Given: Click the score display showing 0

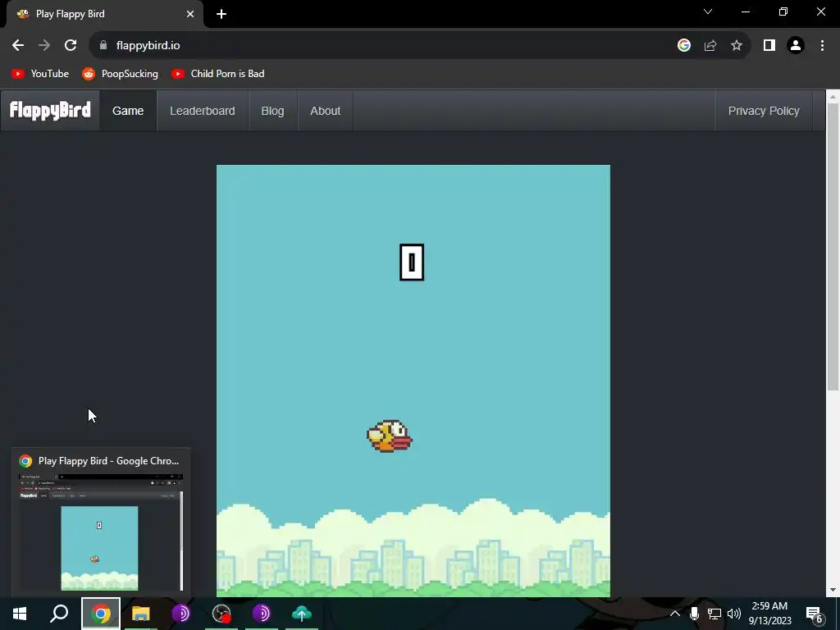Looking at the screenshot, I should tap(412, 262).
